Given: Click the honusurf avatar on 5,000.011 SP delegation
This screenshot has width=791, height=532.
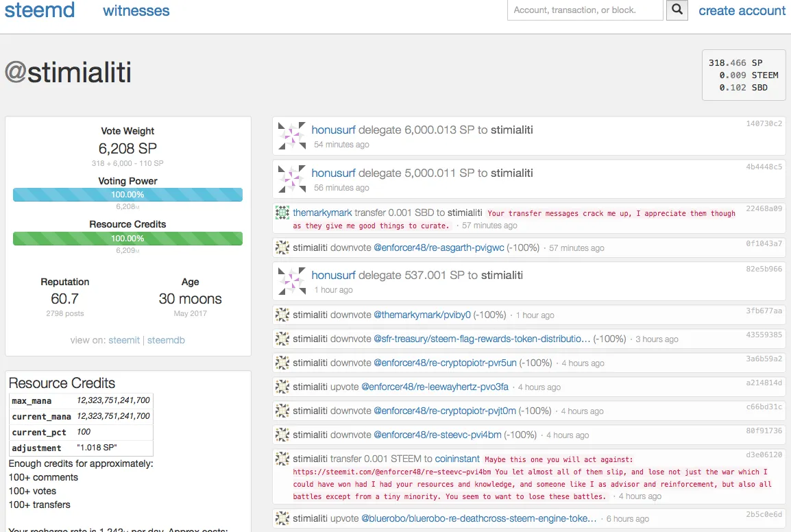Looking at the screenshot, I should click(x=292, y=179).
